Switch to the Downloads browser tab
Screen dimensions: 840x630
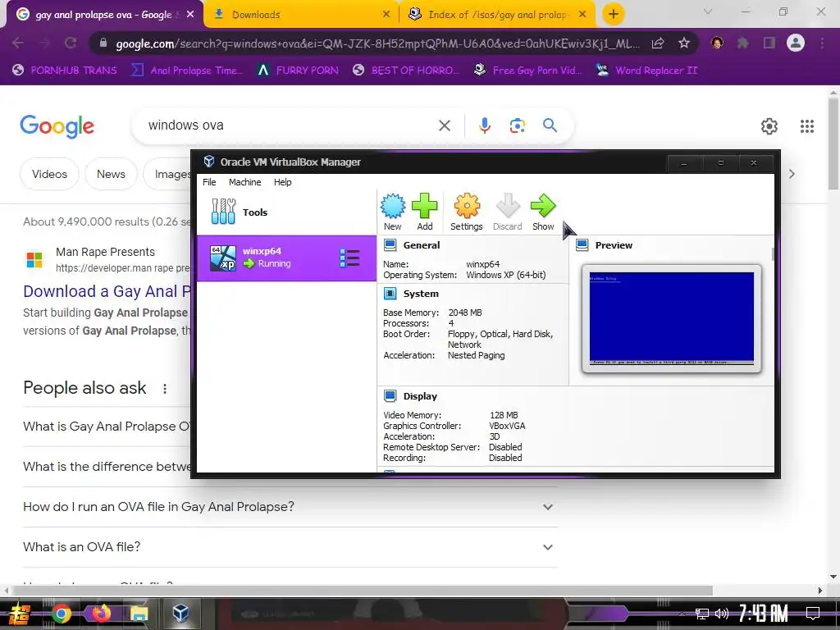pyautogui.click(x=301, y=15)
